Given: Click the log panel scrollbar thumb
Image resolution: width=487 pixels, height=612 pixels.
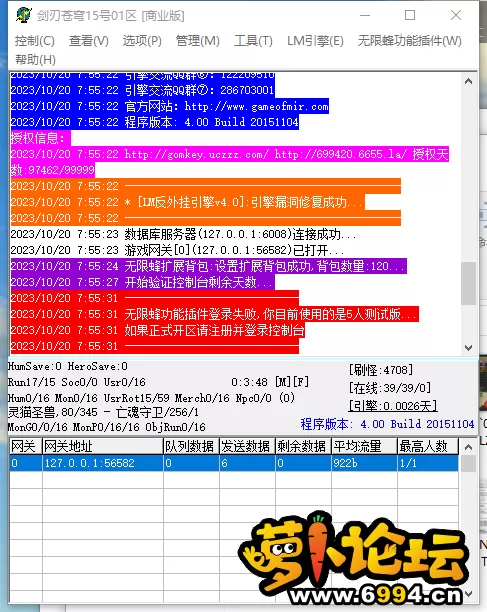Looking at the screenshot, I should [469, 283].
